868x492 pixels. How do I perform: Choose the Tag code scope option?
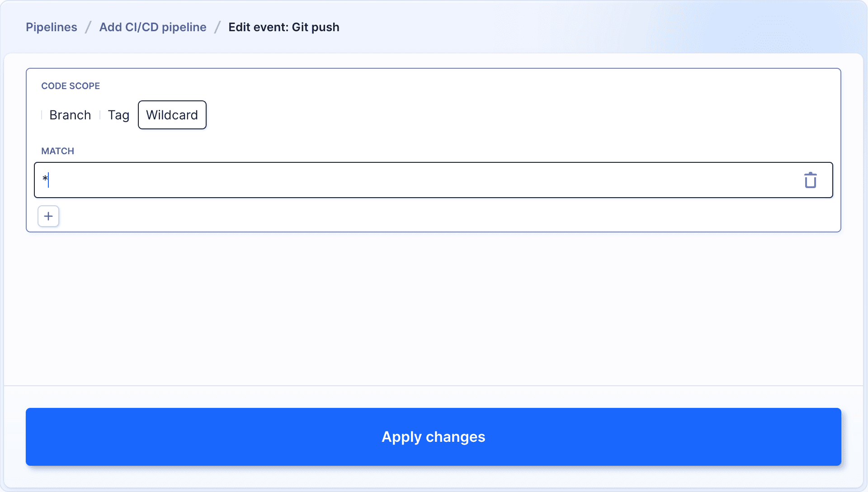[118, 115]
